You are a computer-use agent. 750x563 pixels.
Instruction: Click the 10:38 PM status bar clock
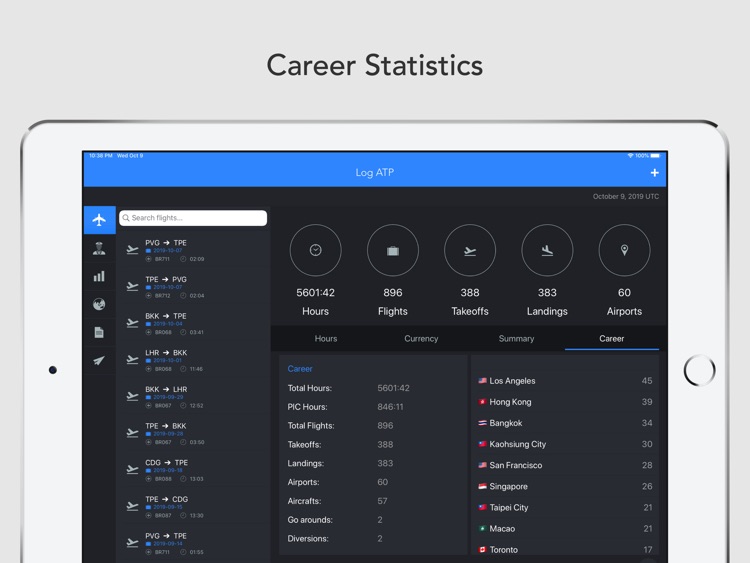click(100, 155)
